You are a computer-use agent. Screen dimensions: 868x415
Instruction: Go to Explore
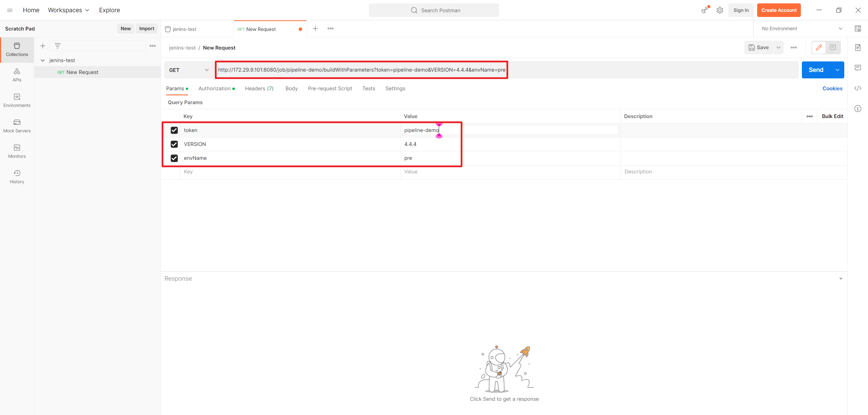click(x=110, y=10)
